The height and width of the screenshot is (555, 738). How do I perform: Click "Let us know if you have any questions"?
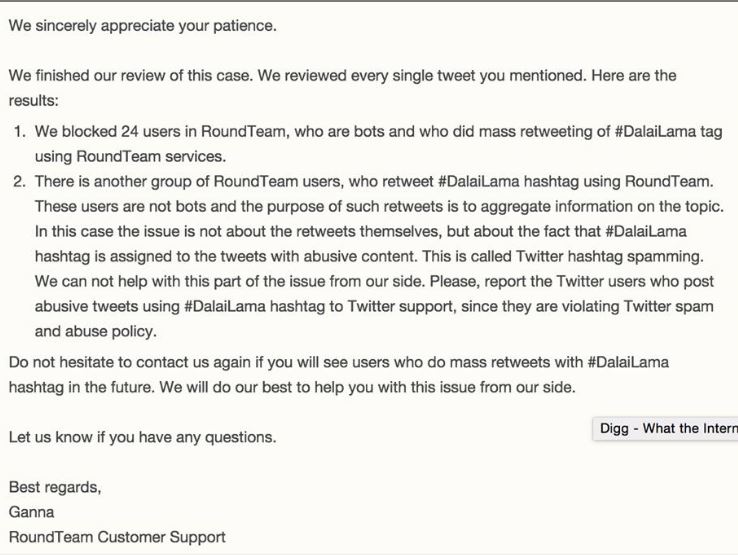[142, 437]
